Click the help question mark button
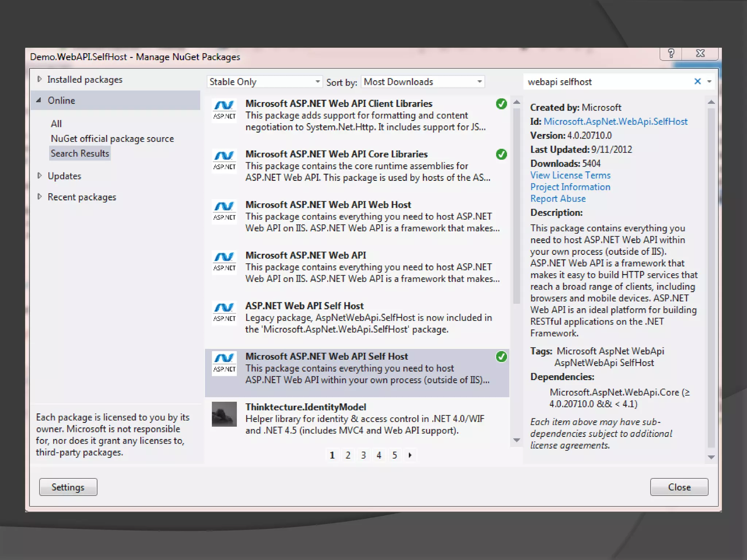The image size is (747, 560). pyautogui.click(x=671, y=54)
